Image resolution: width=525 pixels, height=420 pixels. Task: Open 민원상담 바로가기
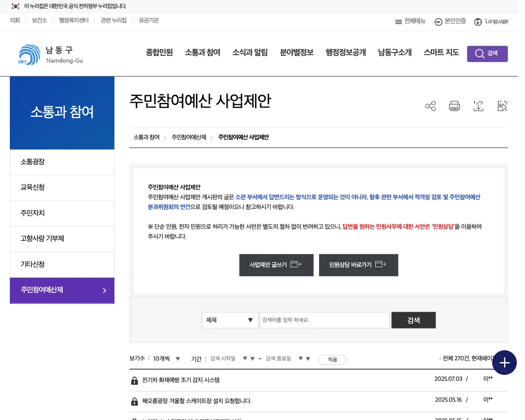(x=358, y=265)
